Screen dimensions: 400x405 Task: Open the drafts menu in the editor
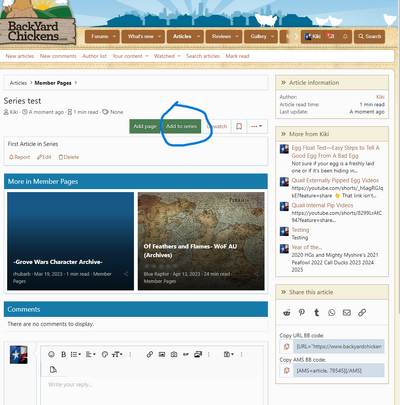coord(229,354)
